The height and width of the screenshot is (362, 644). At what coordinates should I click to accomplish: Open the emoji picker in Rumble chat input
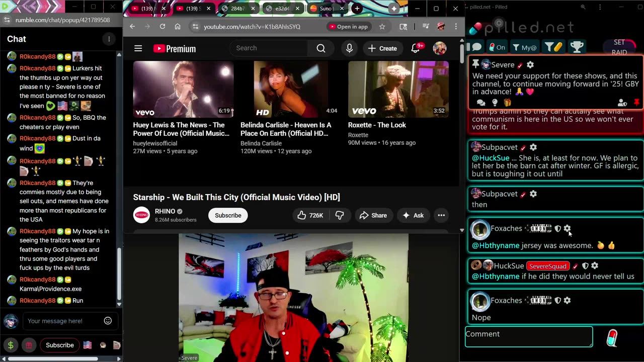click(108, 321)
